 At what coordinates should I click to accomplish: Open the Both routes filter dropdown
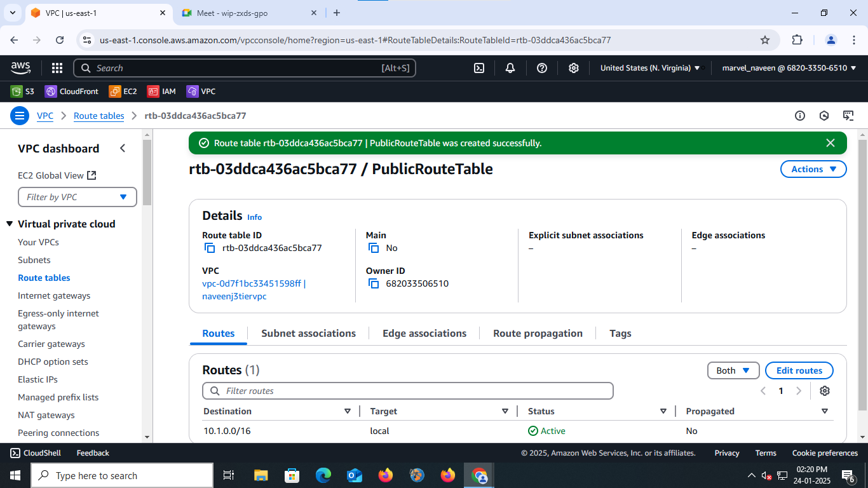coord(733,370)
